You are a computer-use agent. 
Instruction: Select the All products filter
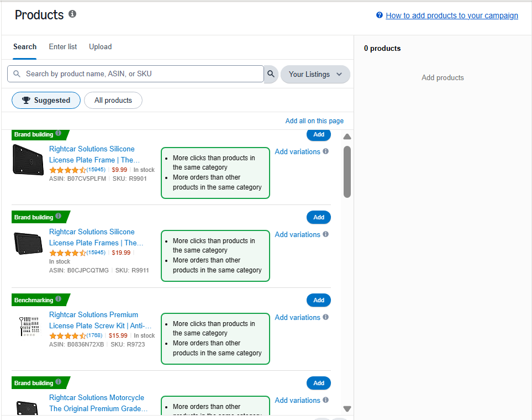click(x=113, y=100)
